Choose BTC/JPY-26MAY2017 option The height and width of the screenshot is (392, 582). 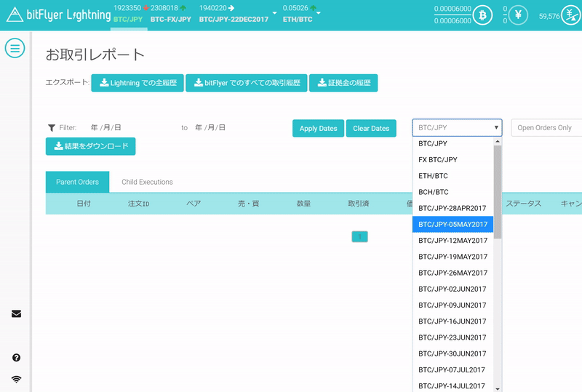[x=453, y=273]
